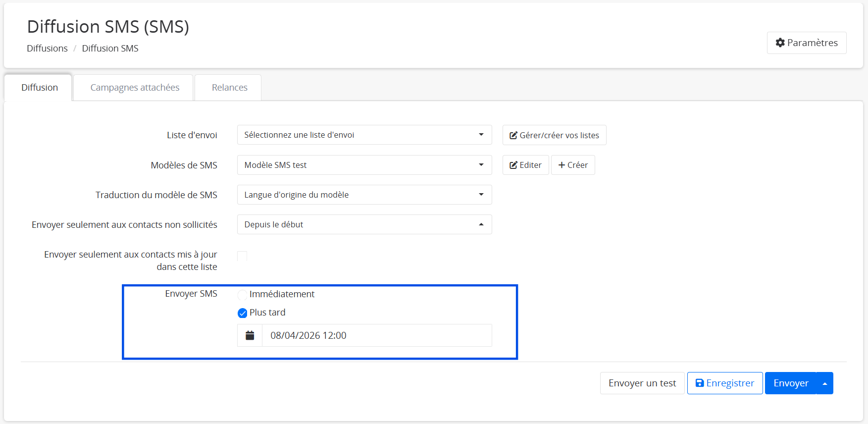Image resolution: width=868 pixels, height=424 pixels.
Task: Switch to Campagnes attachées tab
Action: 135,88
